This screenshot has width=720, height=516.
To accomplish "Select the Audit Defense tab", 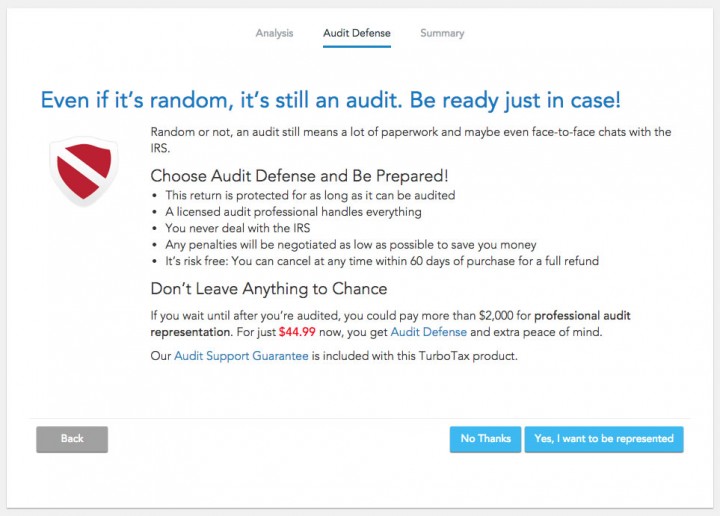I will [x=357, y=33].
